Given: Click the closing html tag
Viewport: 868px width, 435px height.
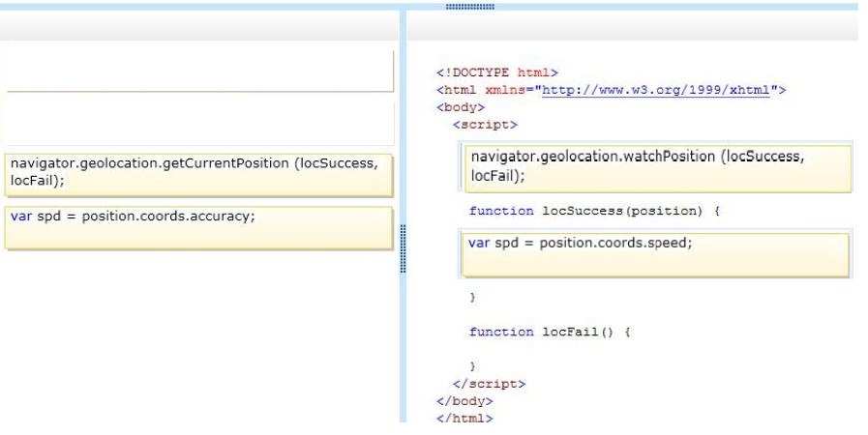Looking at the screenshot, I should 464,418.
